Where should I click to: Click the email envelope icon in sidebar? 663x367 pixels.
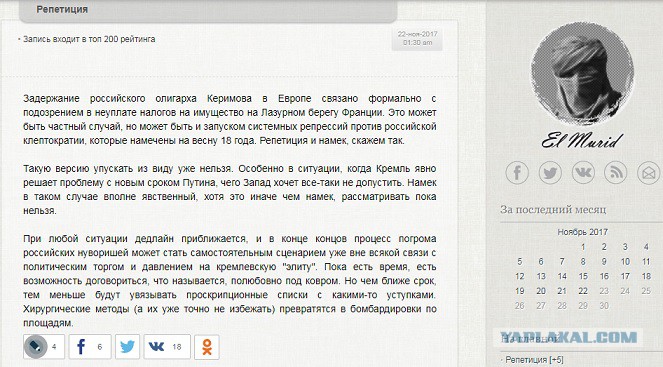649,173
